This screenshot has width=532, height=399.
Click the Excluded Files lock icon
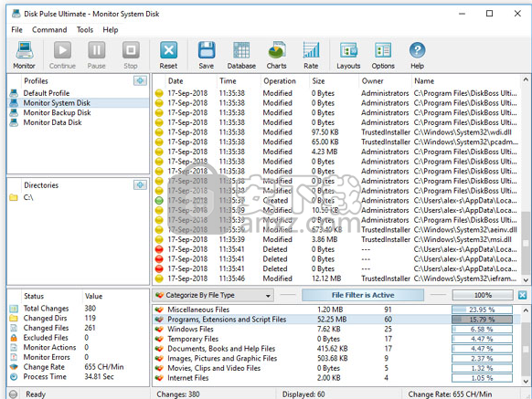[14, 338]
